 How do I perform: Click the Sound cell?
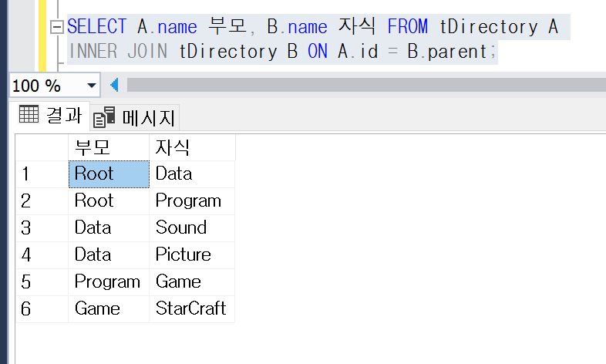pyautogui.click(x=192, y=228)
